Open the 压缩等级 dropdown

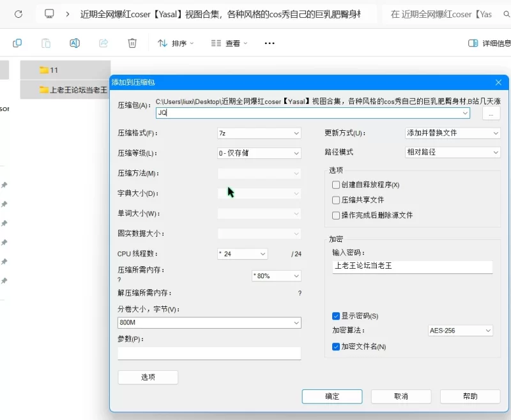click(x=259, y=153)
